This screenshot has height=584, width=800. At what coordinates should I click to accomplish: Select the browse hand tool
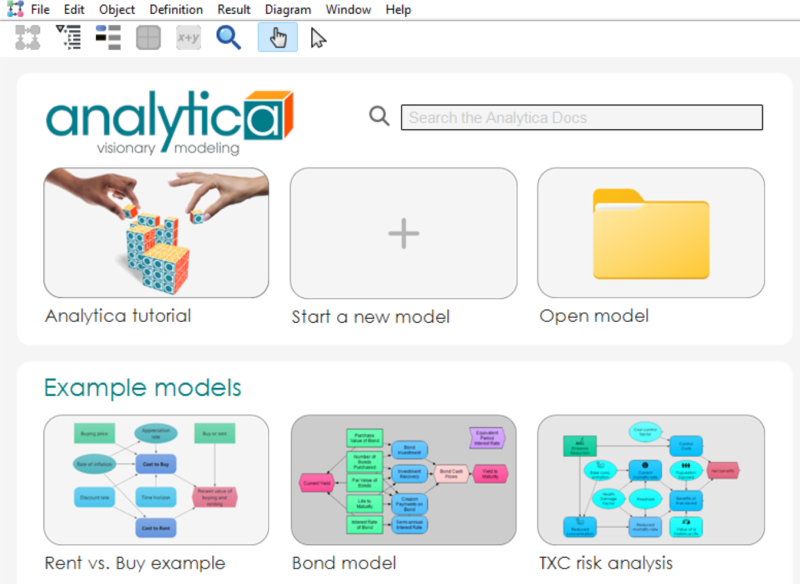point(278,38)
